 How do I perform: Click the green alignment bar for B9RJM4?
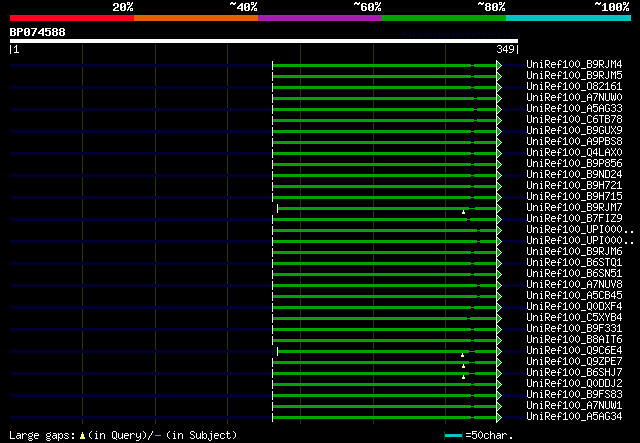click(385, 65)
